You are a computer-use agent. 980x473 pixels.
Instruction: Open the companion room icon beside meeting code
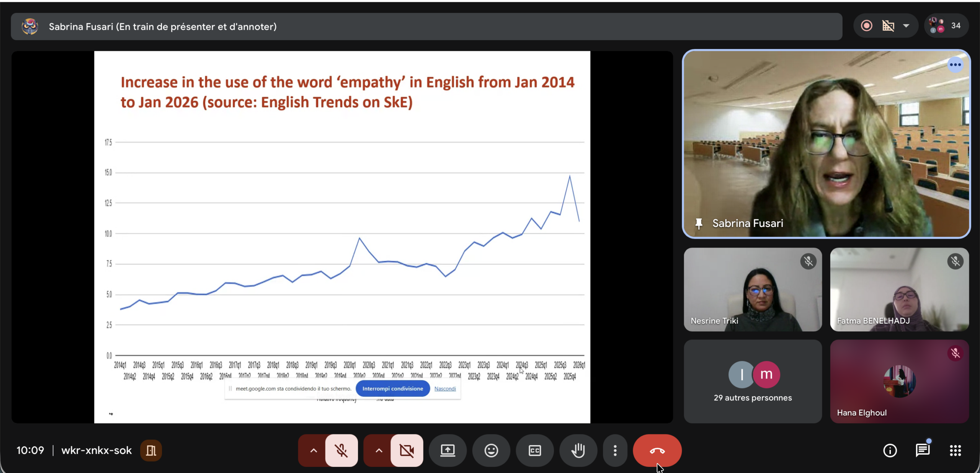(x=151, y=450)
